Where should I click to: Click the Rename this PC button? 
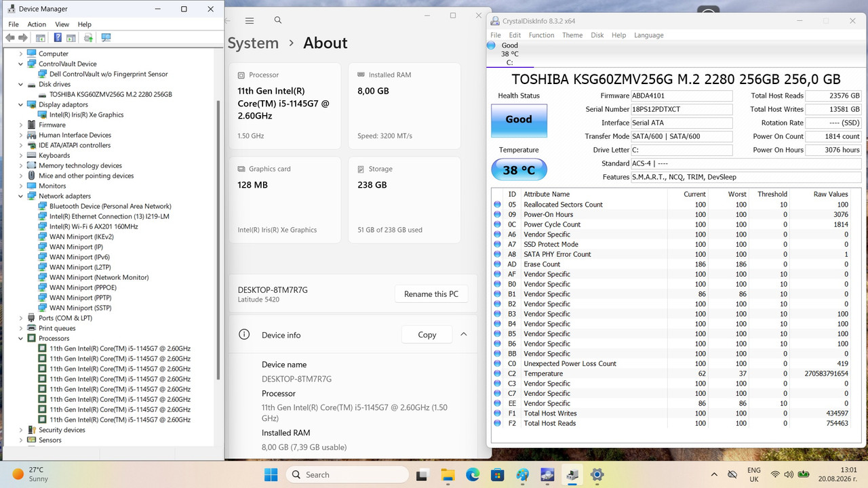(x=431, y=294)
